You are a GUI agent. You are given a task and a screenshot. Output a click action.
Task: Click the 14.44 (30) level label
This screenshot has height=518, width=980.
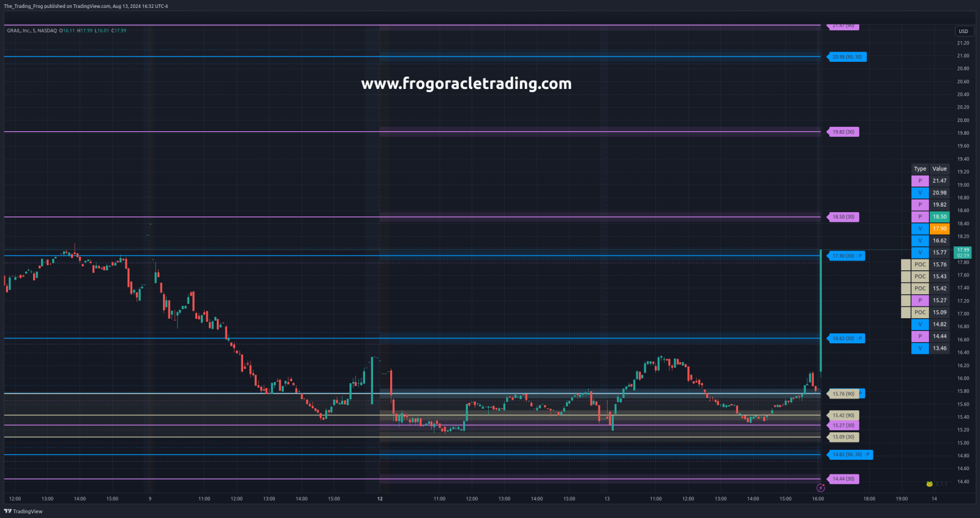843,479
